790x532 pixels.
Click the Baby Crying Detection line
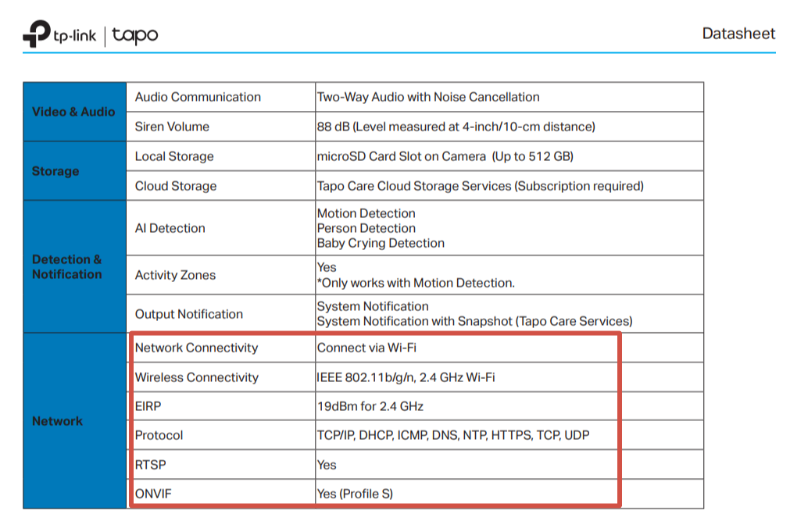[x=381, y=243]
